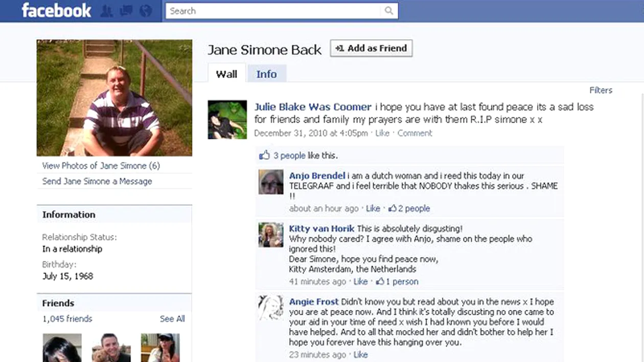Viewport: 644px width, 362px height.
Task: Select the Wall tab
Action: pos(226,74)
